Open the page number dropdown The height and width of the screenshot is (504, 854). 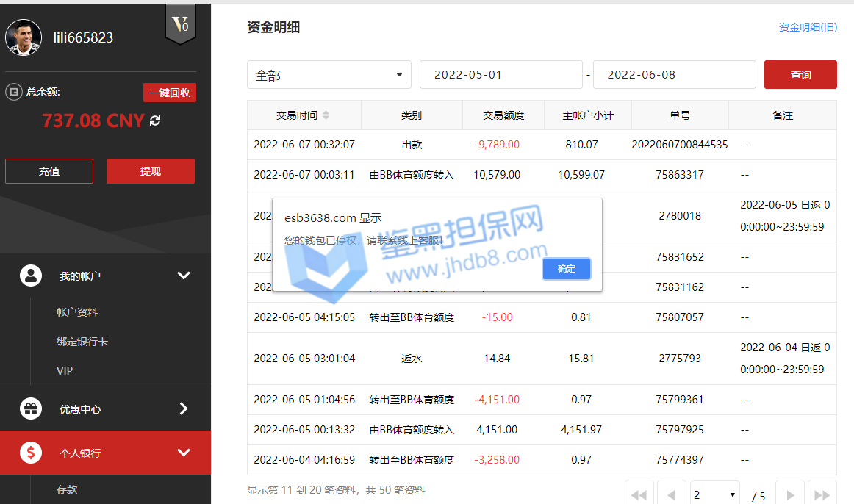point(715,495)
